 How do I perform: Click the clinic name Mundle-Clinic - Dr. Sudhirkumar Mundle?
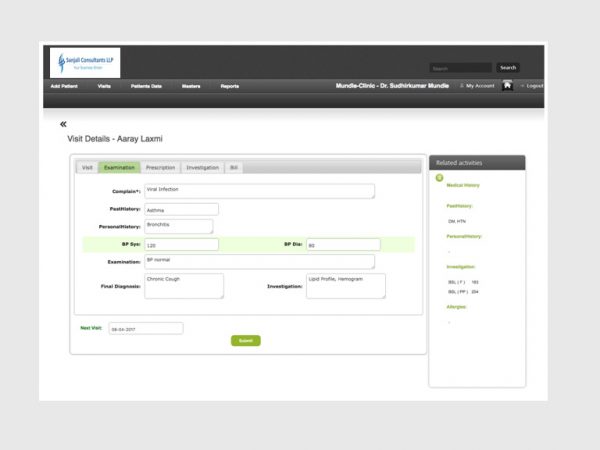tap(392, 86)
